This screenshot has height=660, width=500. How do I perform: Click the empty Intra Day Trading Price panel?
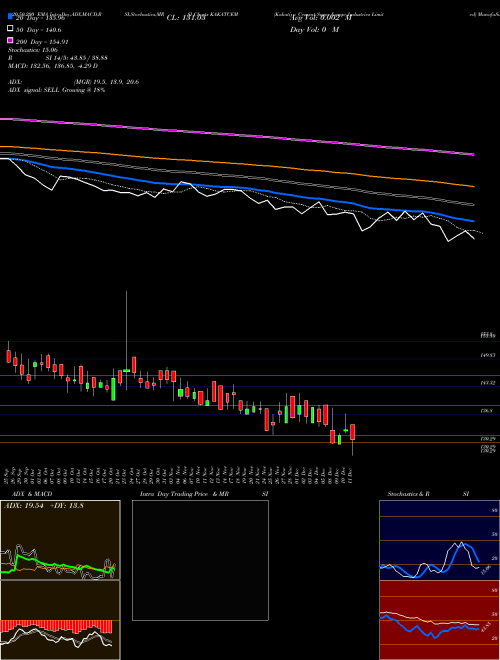pos(200,560)
